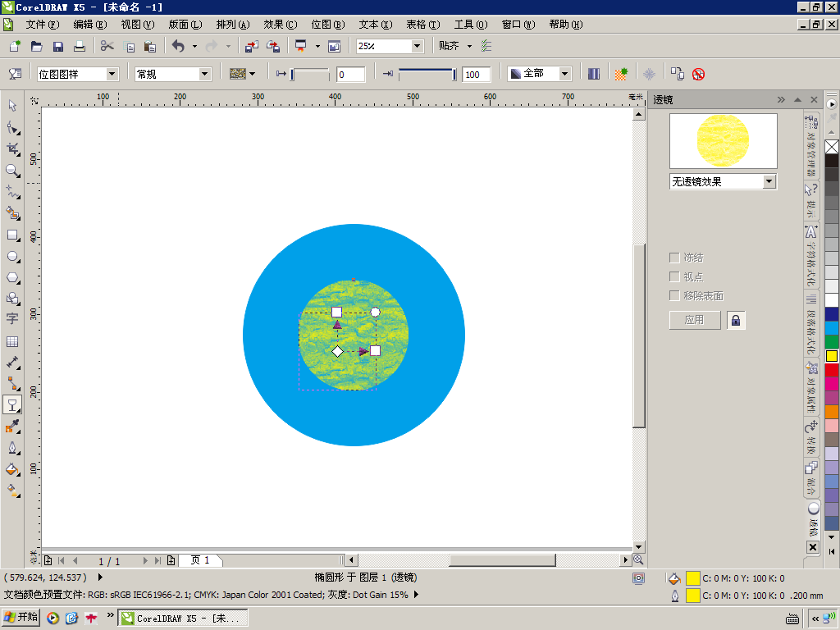The image size is (840, 630).
Task: Click the Windows 开始 start button
Action: 21,617
